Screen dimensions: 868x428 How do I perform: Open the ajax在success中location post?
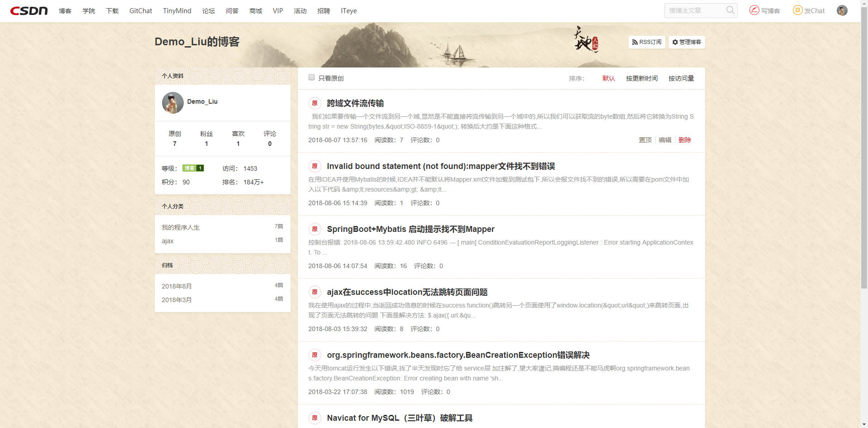[x=407, y=292]
